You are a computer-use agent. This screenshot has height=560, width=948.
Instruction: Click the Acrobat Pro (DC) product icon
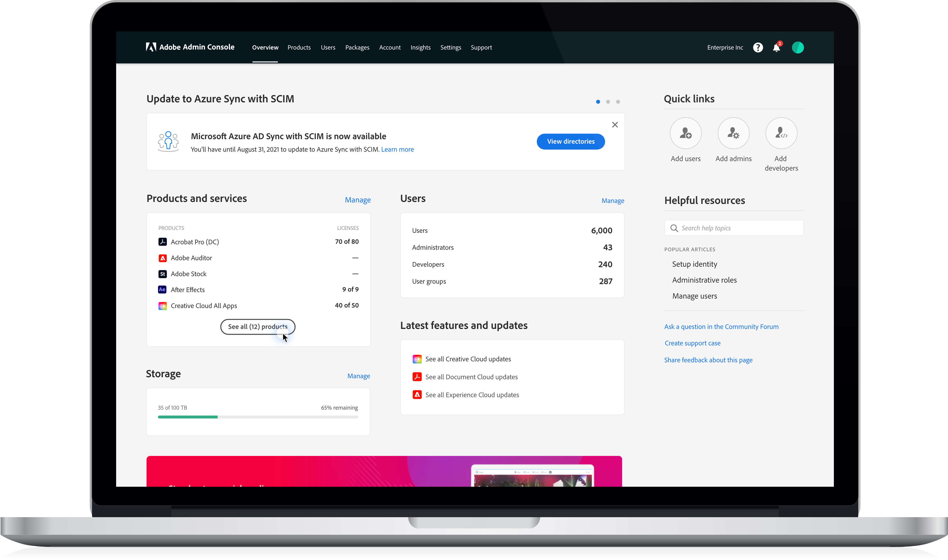(x=162, y=242)
